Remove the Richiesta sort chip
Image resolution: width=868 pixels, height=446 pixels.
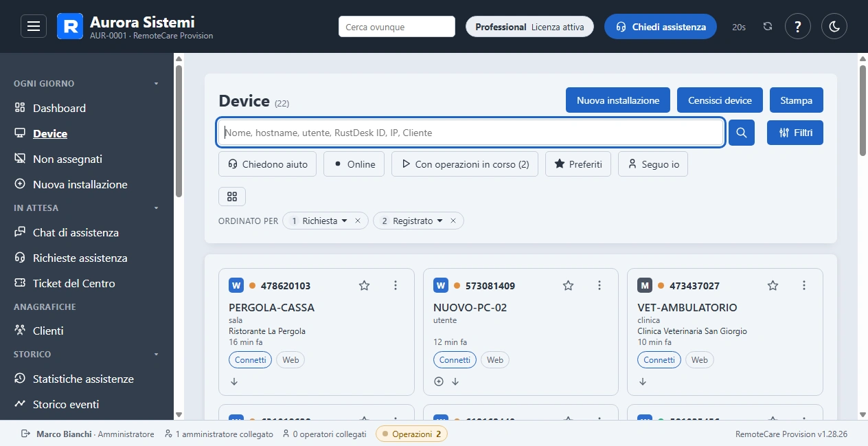click(357, 221)
